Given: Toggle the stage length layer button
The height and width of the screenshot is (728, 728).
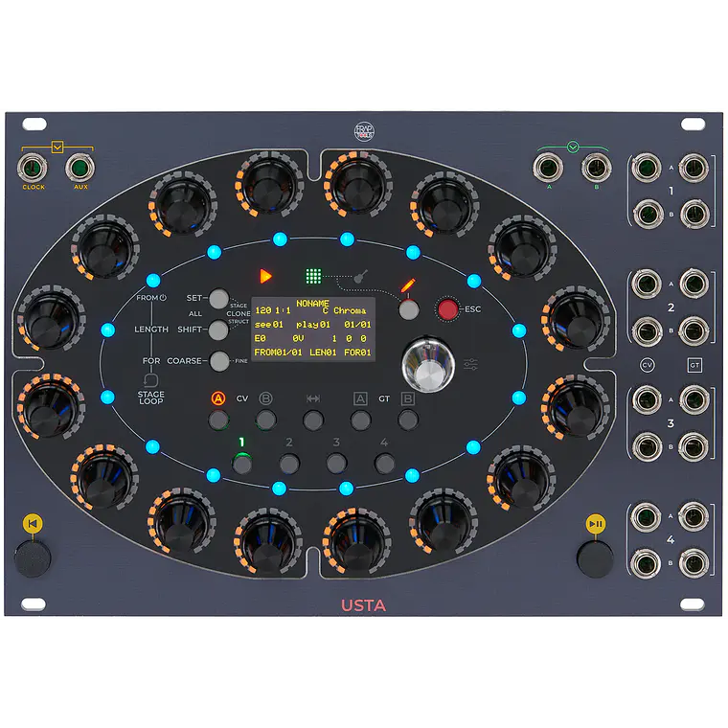Looking at the screenshot, I should click(x=313, y=421).
